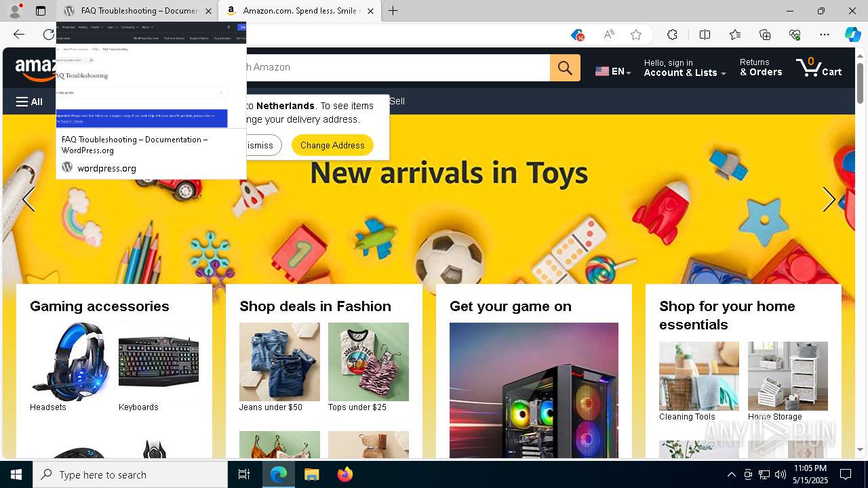Open the Headsets product thumbnail
868x488 pixels.
click(x=70, y=362)
